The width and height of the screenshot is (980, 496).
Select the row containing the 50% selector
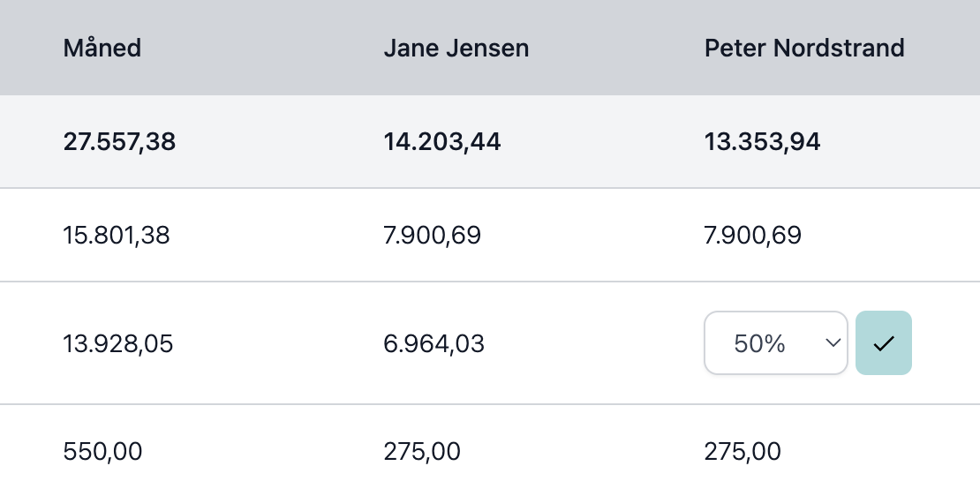pos(490,343)
